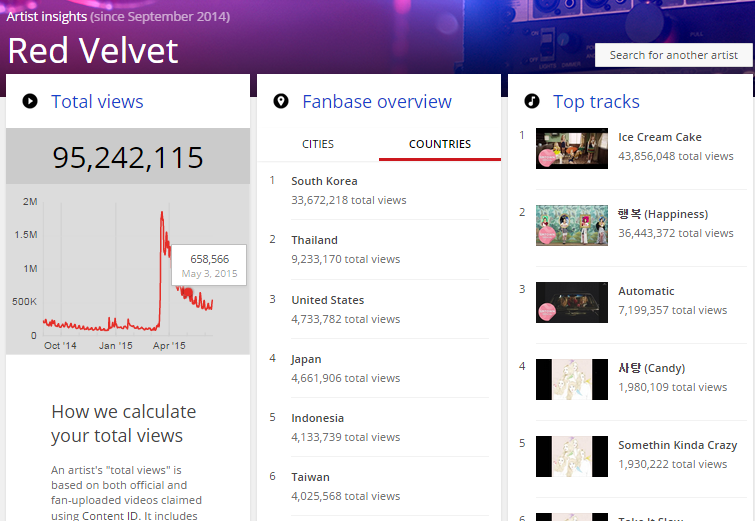
Task: Switch to the CITIES tab
Action: click(x=318, y=144)
